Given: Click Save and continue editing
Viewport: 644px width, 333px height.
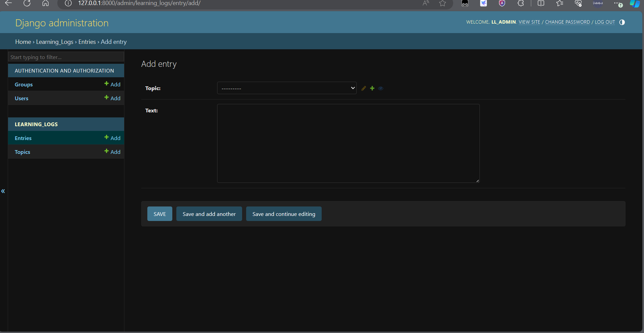Looking at the screenshot, I should [284, 214].
